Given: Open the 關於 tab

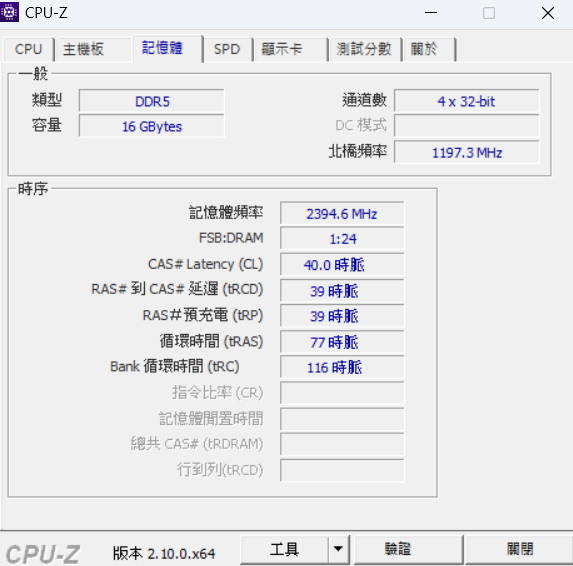Looking at the screenshot, I should pyautogui.click(x=429, y=49).
